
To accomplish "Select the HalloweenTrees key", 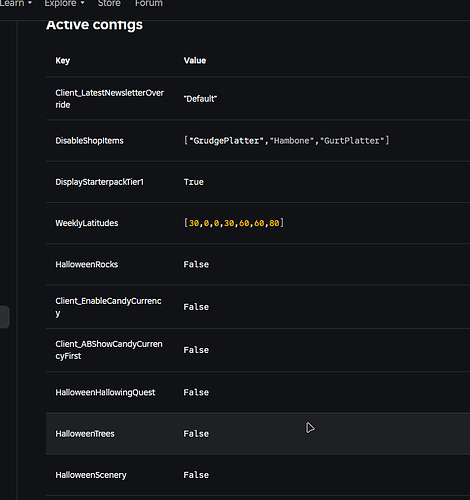I will click(x=85, y=434).
